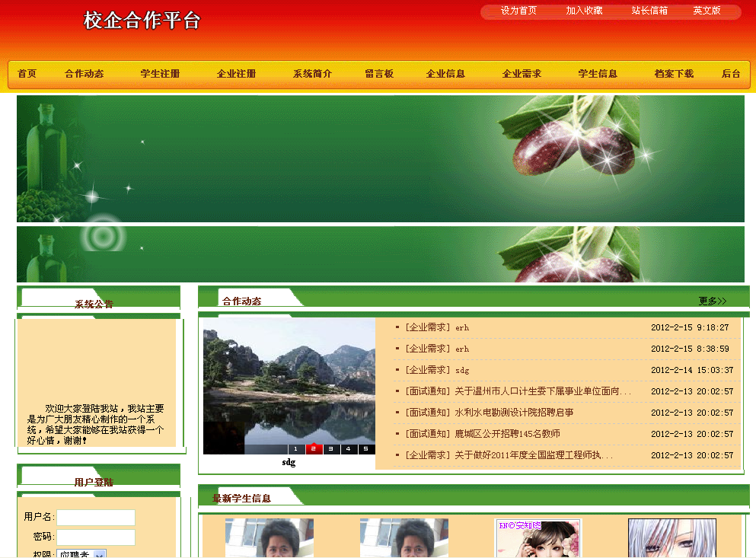Click the 用户名 username input field
Screen dimensions: 756x558
[96, 518]
